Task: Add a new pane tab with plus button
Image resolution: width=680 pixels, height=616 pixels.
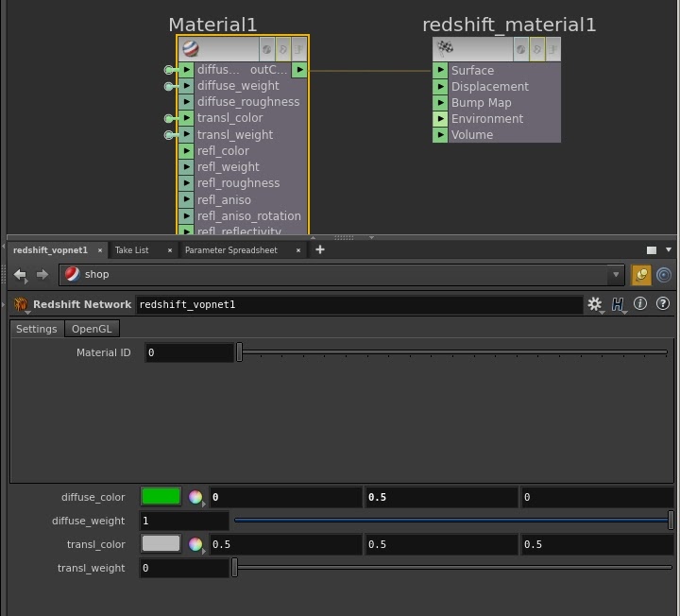Action: [320, 249]
